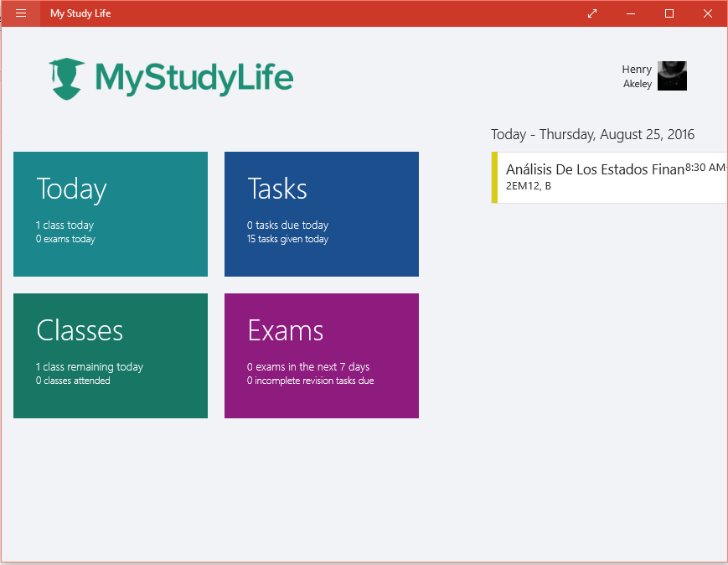The height and width of the screenshot is (565, 728).
Task: Open the Classes tile
Action: click(x=110, y=355)
